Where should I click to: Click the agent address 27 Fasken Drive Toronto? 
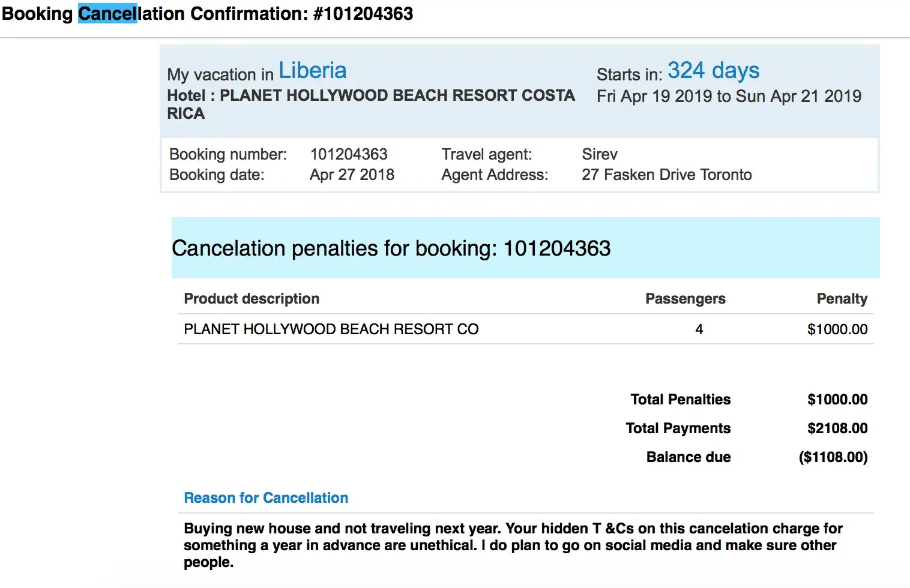click(666, 175)
